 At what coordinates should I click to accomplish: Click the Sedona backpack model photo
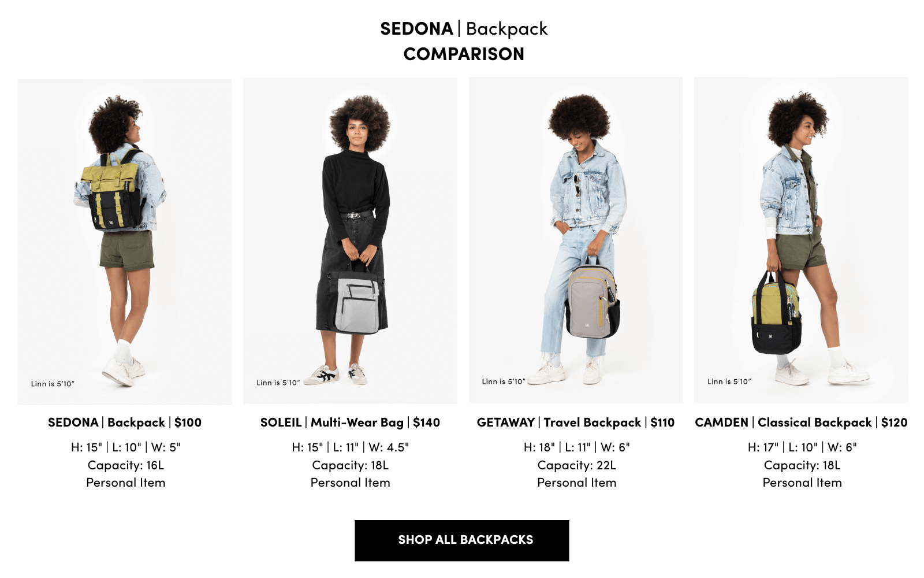[124, 242]
